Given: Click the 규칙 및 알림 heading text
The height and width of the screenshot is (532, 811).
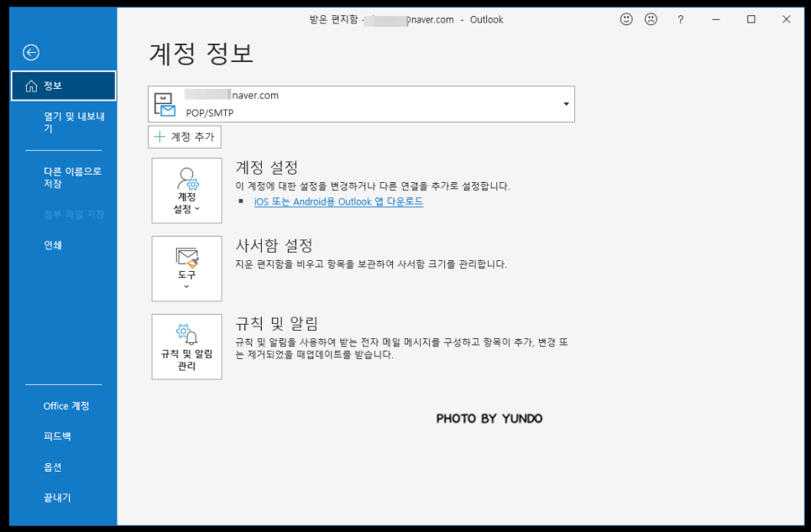Looking at the screenshot, I should click(x=277, y=323).
